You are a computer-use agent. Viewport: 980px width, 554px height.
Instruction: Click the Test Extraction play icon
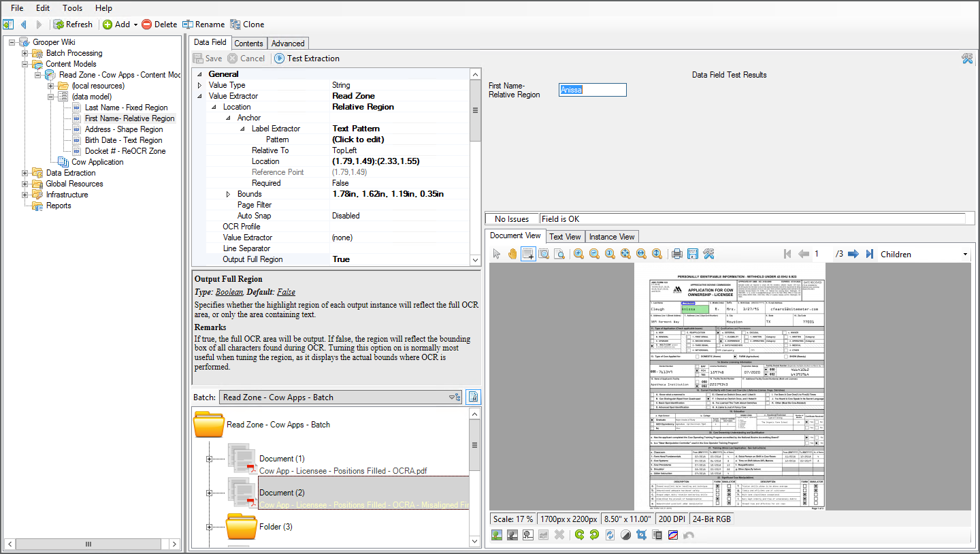coord(280,59)
